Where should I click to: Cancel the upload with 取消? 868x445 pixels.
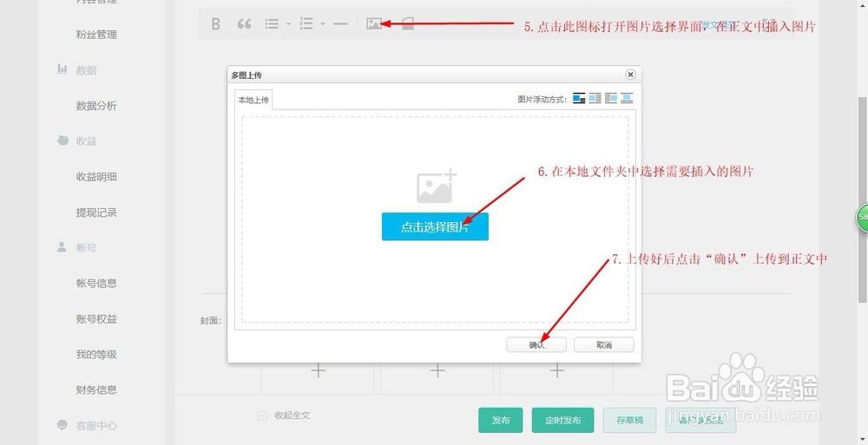click(x=604, y=345)
